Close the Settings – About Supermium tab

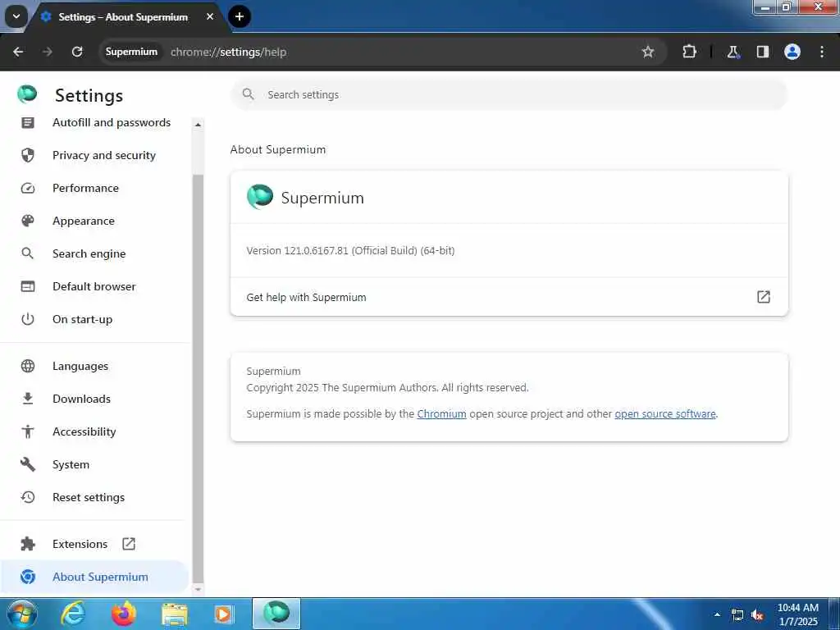coord(210,16)
